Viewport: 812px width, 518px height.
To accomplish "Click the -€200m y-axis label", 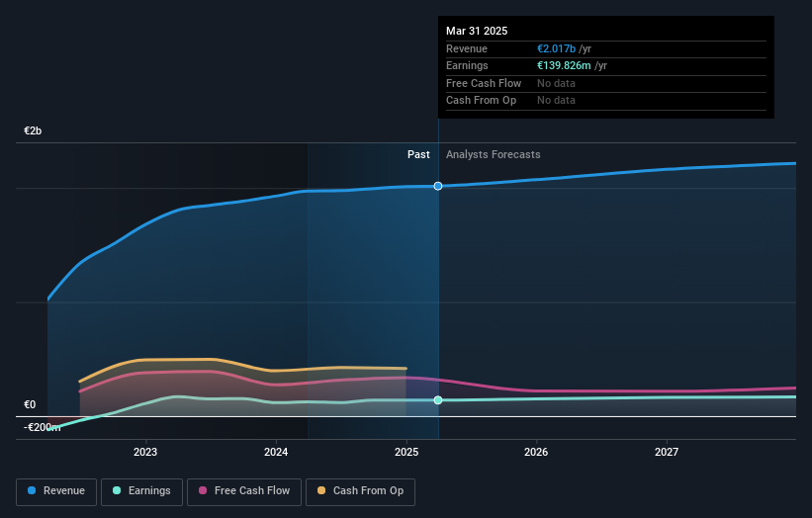I will coord(42,427).
